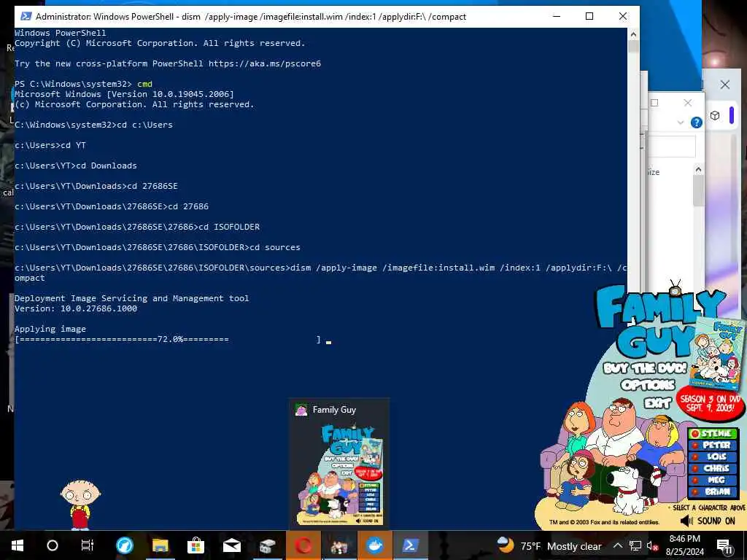Open the Family Guy preview thumbnail
The image size is (747, 560).
click(340, 474)
